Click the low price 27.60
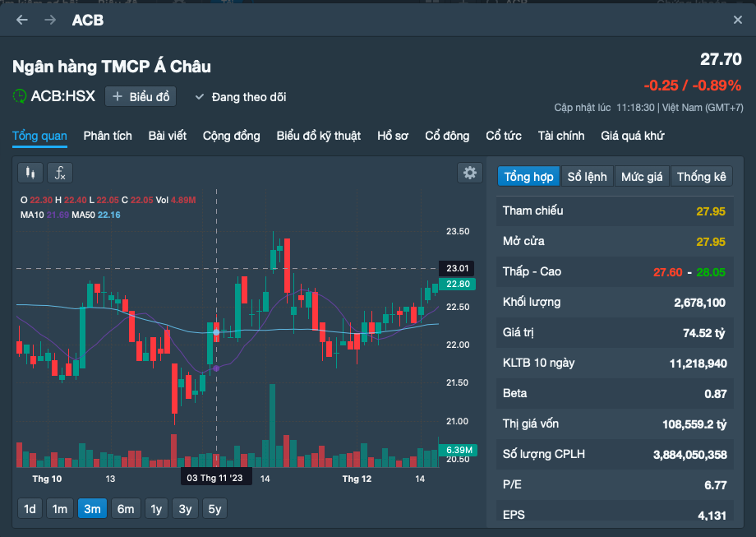This screenshot has height=537, width=756. (x=668, y=272)
